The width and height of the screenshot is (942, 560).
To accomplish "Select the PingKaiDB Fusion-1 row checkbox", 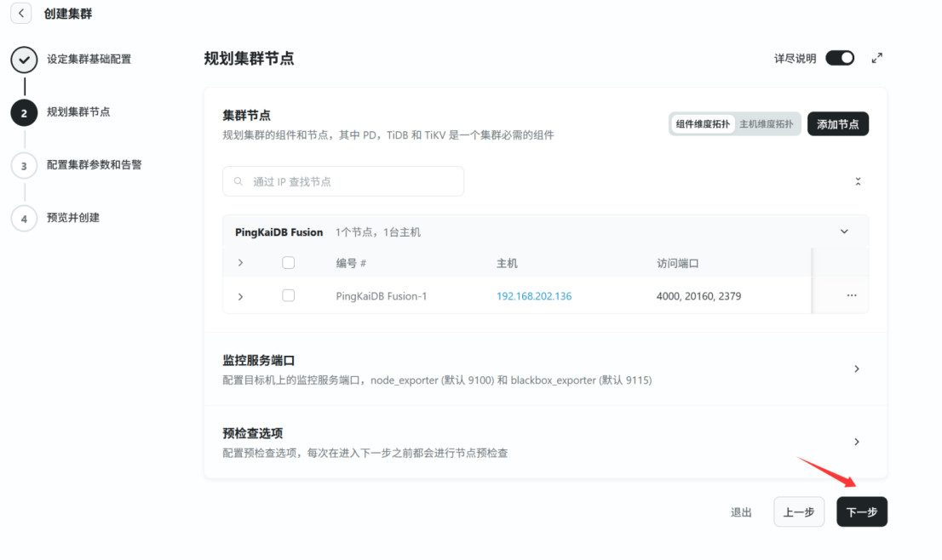I will click(x=288, y=295).
